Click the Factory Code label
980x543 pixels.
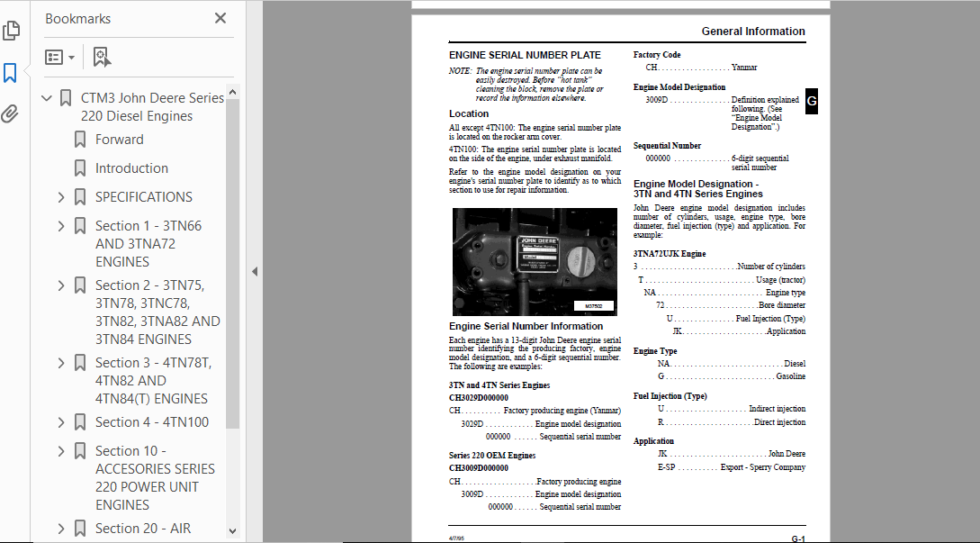(x=657, y=55)
